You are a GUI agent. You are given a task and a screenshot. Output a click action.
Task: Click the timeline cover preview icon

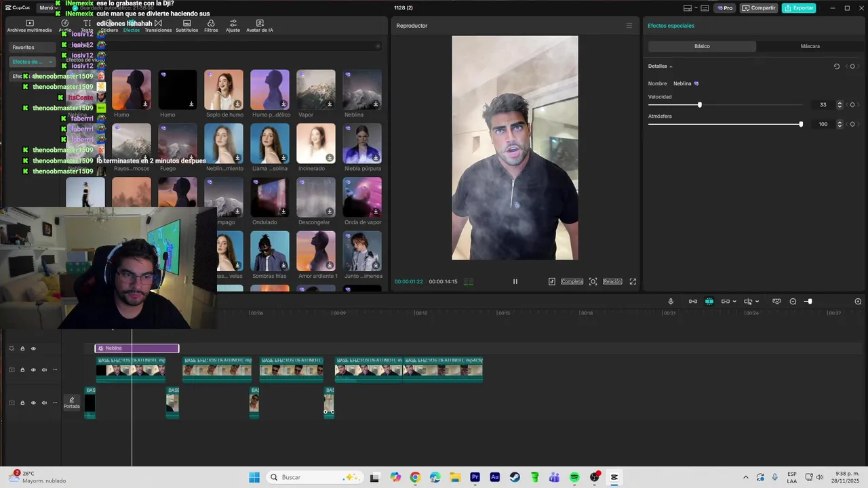(x=776, y=302)
